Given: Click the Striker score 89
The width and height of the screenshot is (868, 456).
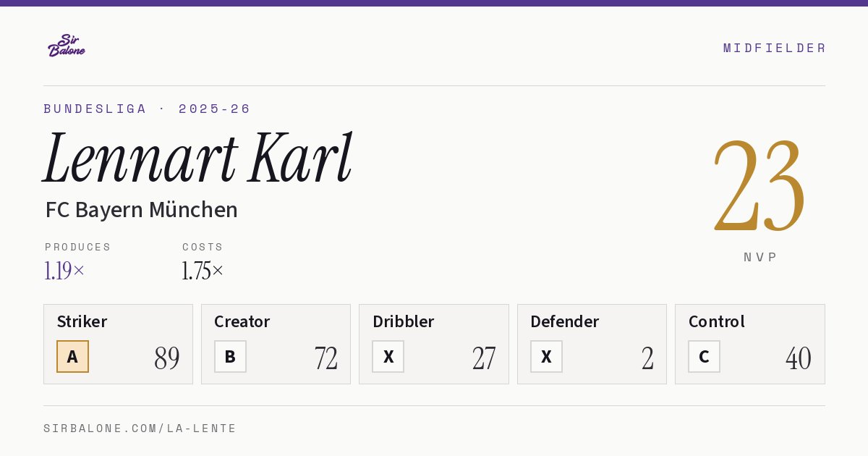Looking at the screenshot, I should (167, 358).
